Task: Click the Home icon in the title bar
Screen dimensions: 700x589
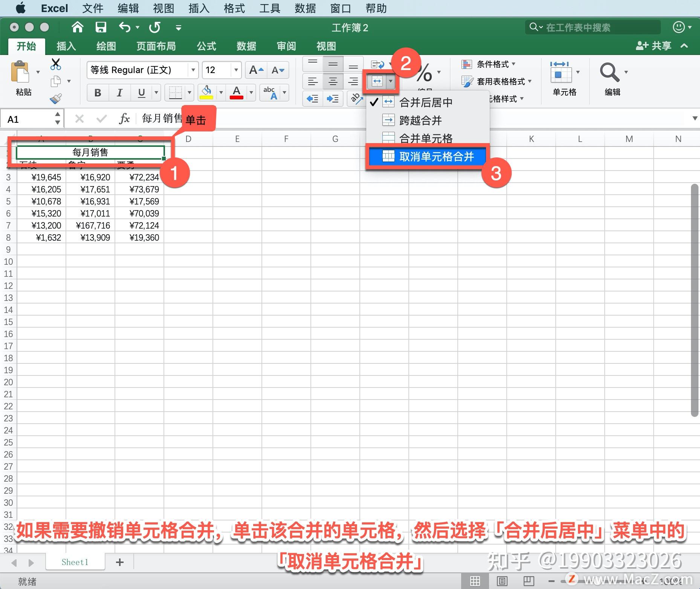Action: tap(77, 27)
